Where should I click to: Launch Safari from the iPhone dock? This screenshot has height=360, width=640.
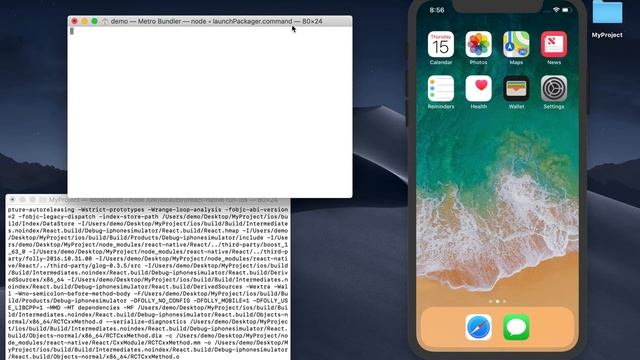pos(478,327)
